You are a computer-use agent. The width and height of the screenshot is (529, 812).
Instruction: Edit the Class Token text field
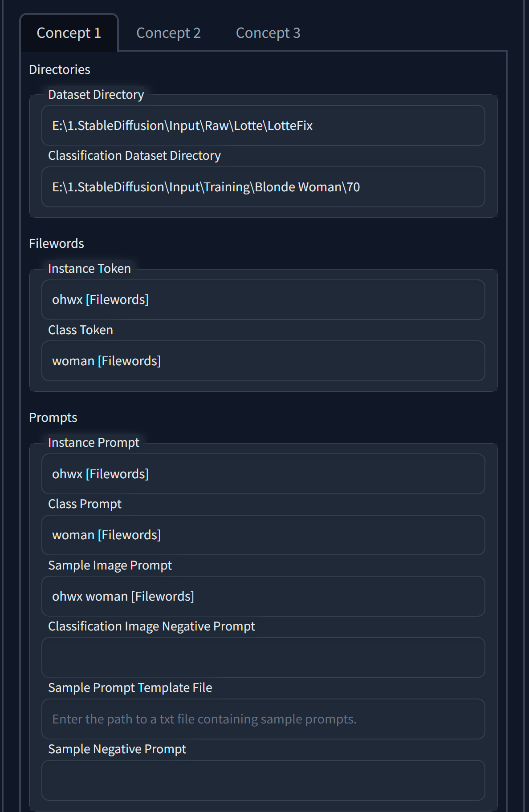pos(263,361)
